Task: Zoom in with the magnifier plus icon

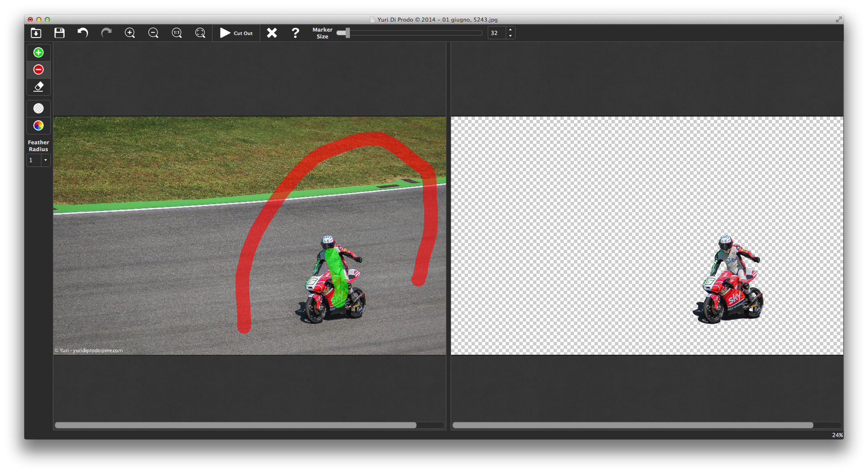Action: coord(130,33)
